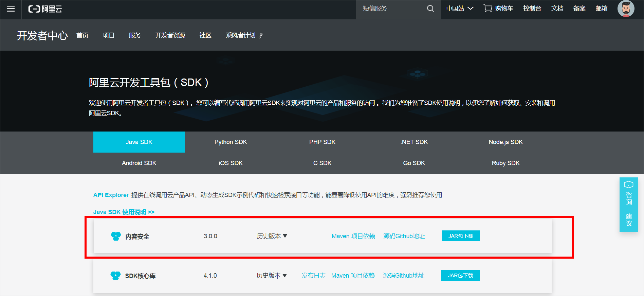Click 购物车 in the top bar
This screenshot has width=644, height=296.
pos(504,8)
